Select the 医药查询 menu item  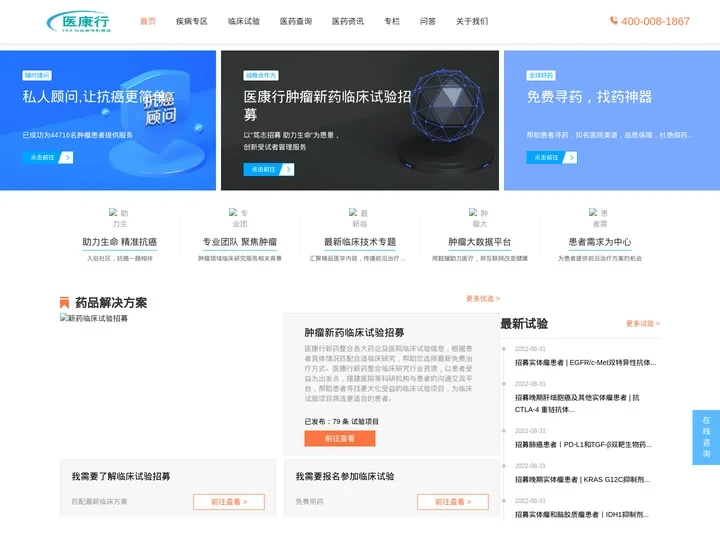(x=296, y=21)
